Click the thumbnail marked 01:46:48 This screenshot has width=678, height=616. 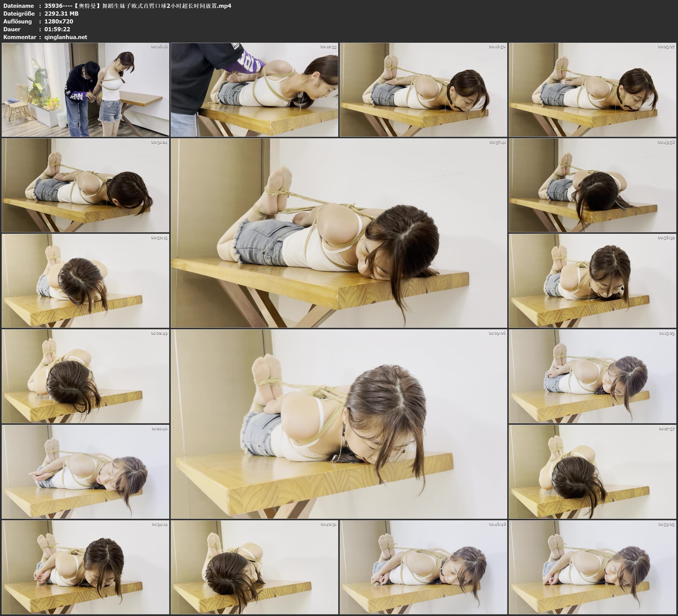pos(423,567)
